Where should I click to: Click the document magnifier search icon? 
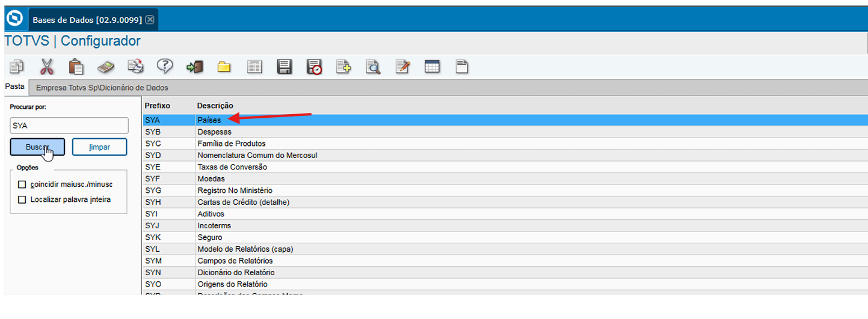coord(374,67)
